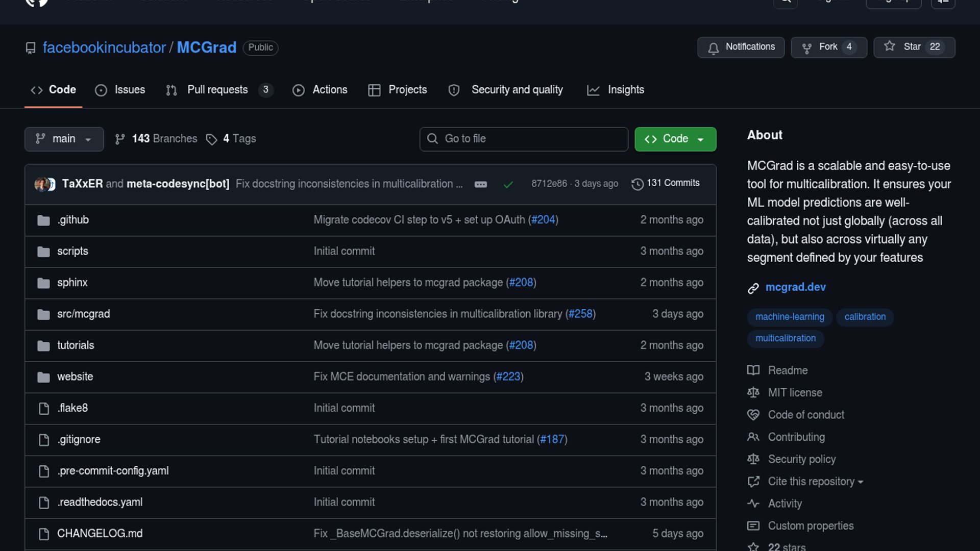This screenshot has height=551, width=980.
Task: Click the machine-learning topic tag
Action: pyautogui.click(x=789, y=317)
